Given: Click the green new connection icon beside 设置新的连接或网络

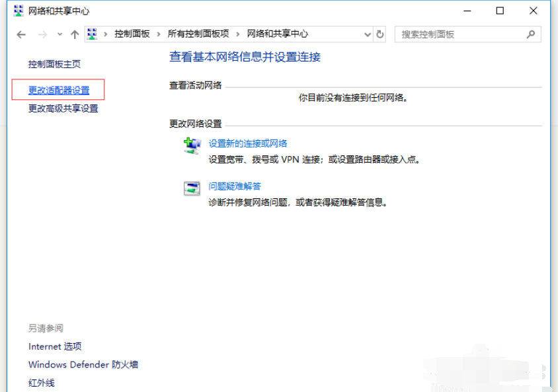Looking at the screenshot, I should [189, 143].
